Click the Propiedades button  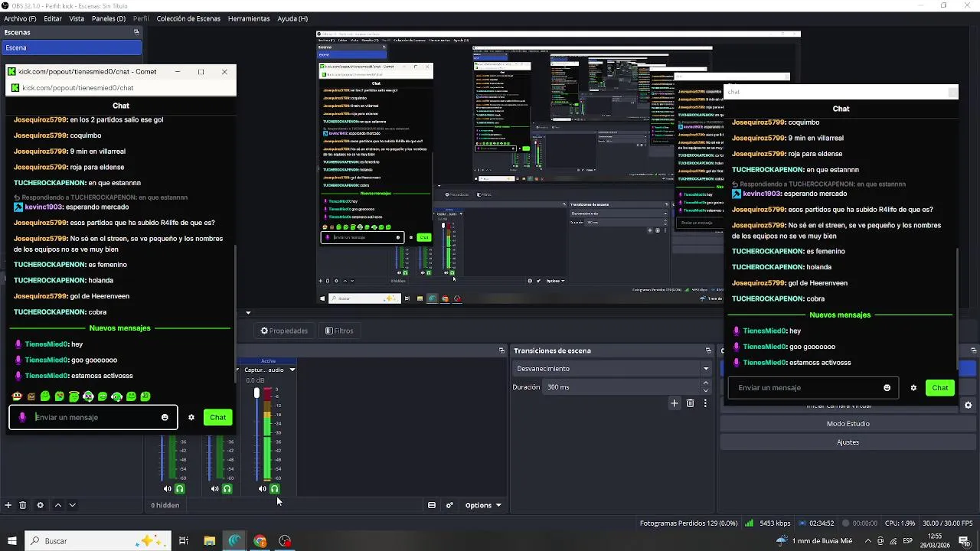(x=284, y=331)
